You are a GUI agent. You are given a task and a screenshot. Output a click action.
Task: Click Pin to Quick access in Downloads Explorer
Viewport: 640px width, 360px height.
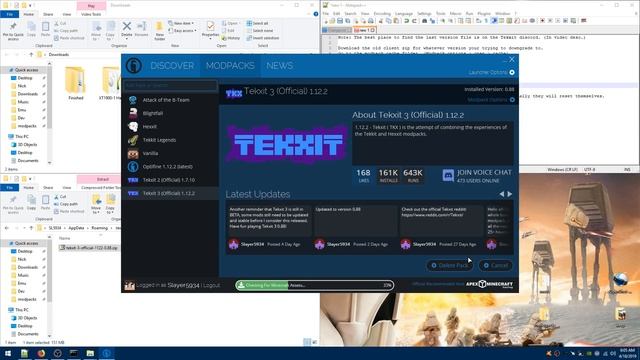point(13,31)
